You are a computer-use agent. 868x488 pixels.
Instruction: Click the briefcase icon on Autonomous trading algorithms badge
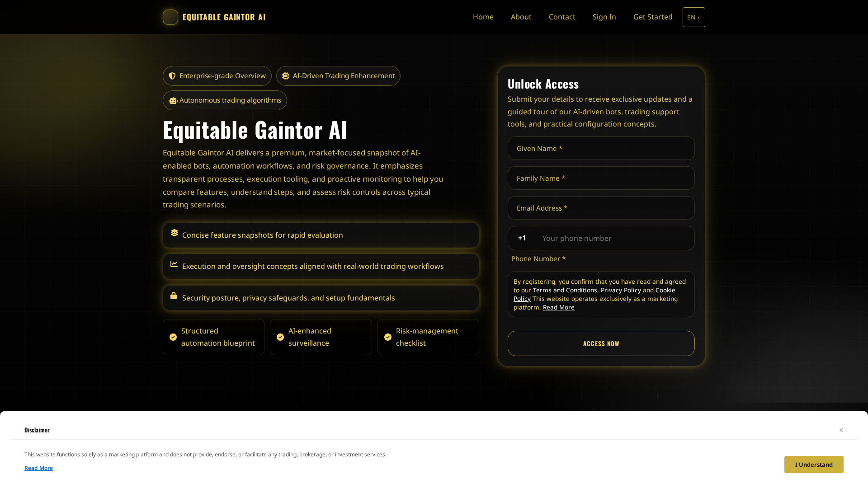coord(173,100)
